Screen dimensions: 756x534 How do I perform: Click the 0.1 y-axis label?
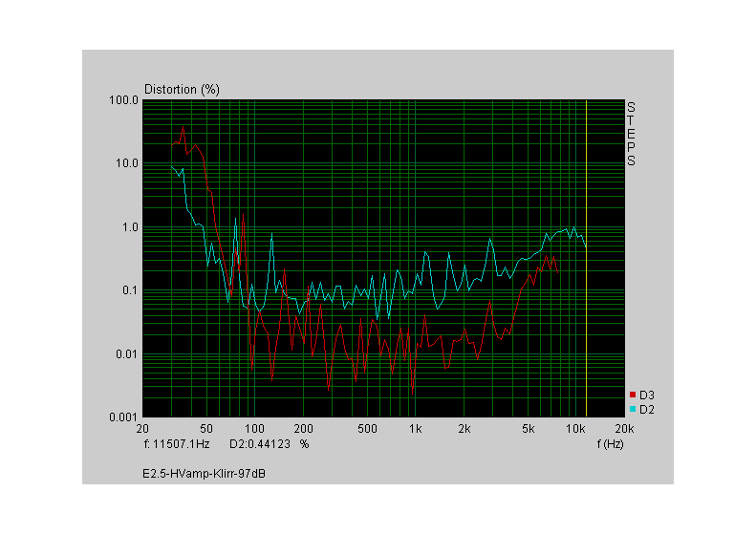[130, 290]
